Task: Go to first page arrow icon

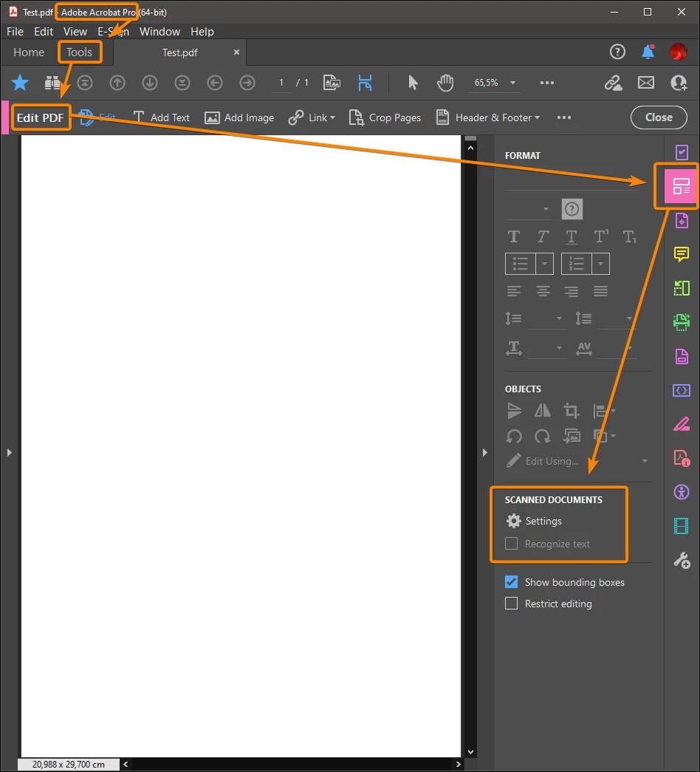Action: click(85, 83)
